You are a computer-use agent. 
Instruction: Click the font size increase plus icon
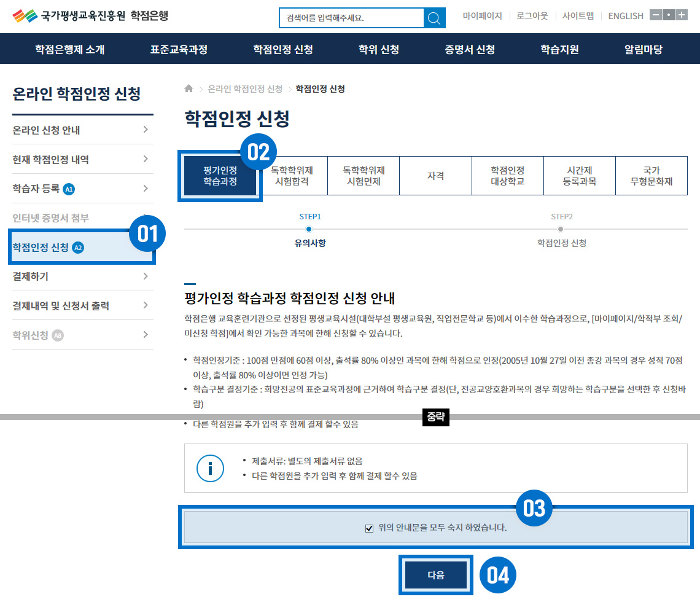point(681,15)
